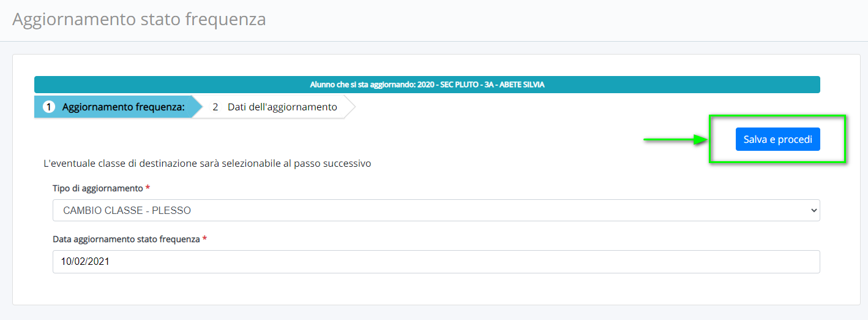The height and width of the screenshot is (320, 868).
Task: Click the teal student info banner
Action: (427, 85)
